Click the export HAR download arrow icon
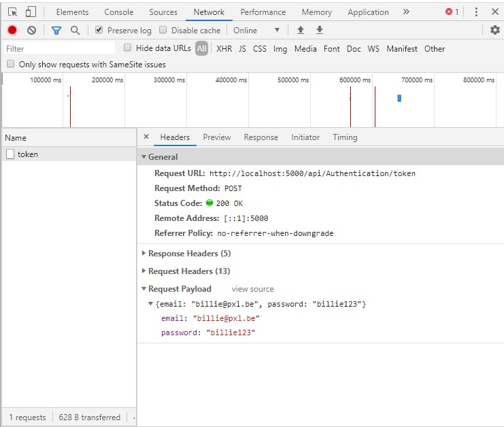This screenshot has height=427, width=504. click(x=320, y=30)
